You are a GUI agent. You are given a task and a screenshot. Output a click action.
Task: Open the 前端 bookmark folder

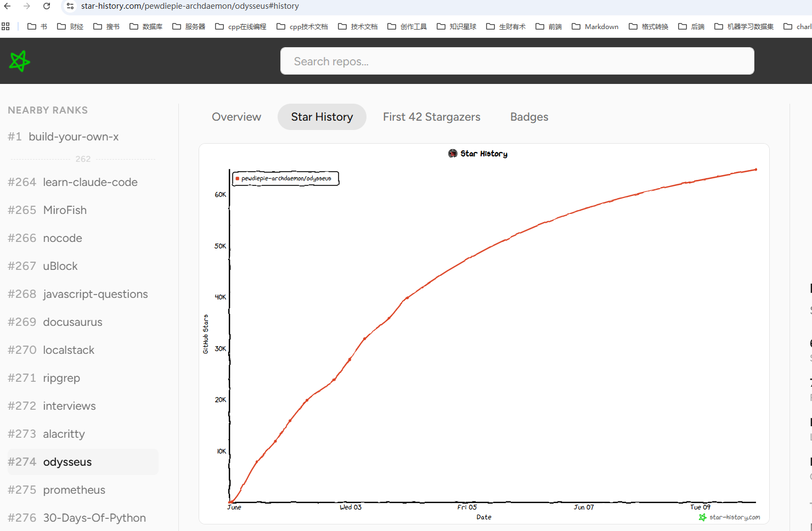tap(549, 26)
